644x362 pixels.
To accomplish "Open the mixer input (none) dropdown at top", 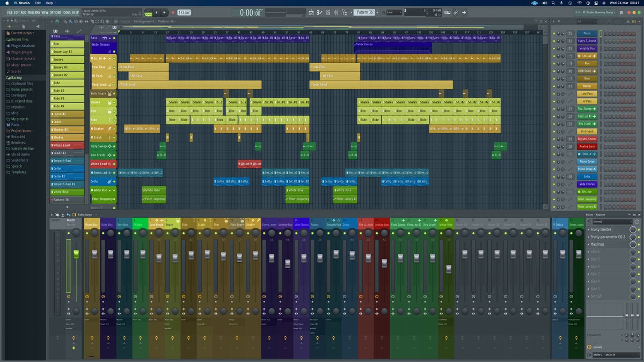I will [612, 221].
